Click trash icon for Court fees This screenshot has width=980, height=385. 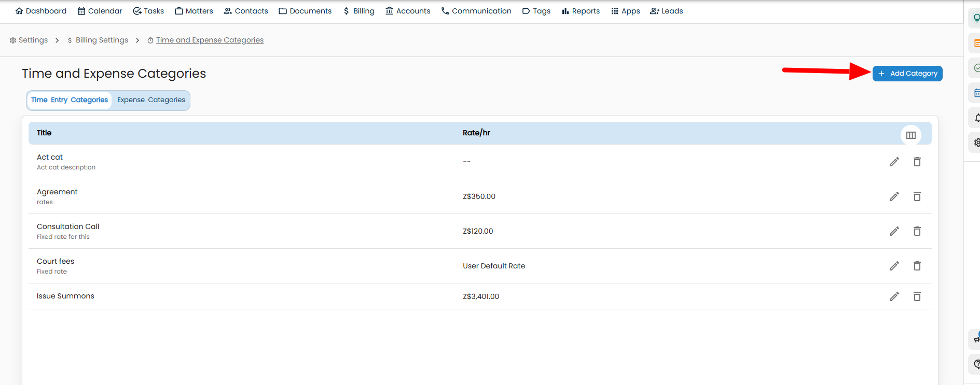917,266
